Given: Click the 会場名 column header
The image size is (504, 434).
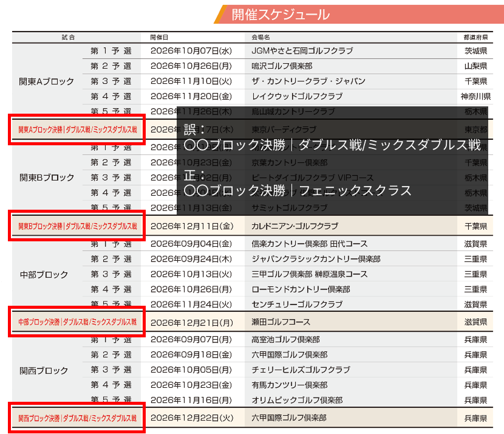Looking at the screenshot, I should point(261,37).
